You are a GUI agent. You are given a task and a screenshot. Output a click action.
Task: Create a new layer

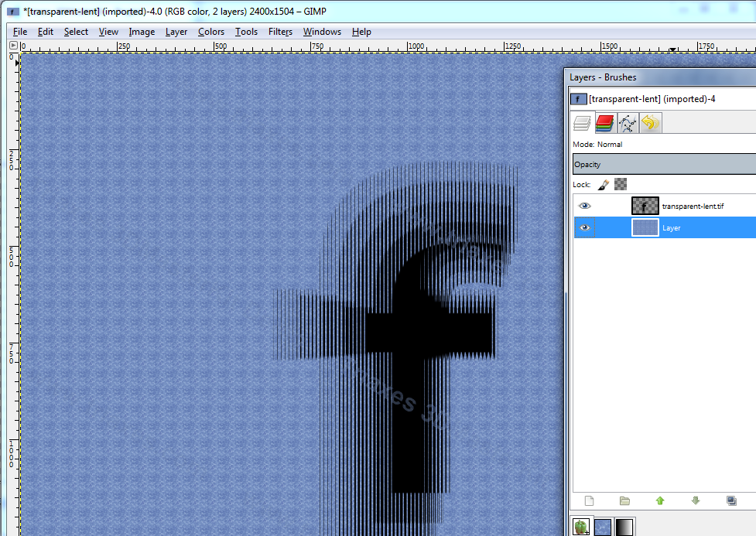pos(589,501)
